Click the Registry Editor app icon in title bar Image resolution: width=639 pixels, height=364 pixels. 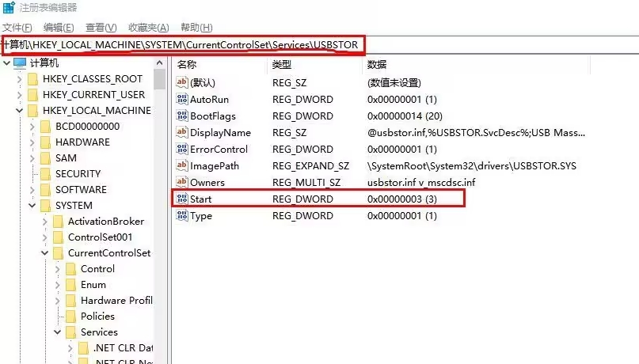9,7
